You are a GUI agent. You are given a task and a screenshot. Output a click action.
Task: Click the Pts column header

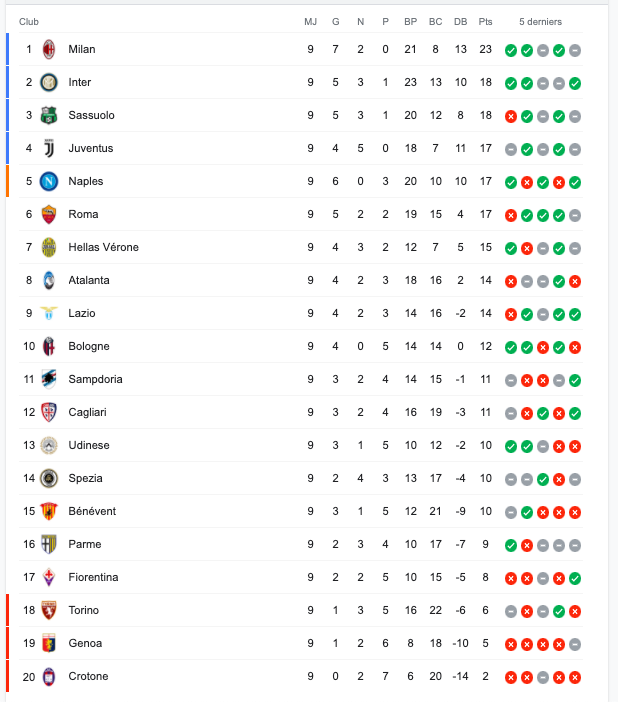[485, 21]
